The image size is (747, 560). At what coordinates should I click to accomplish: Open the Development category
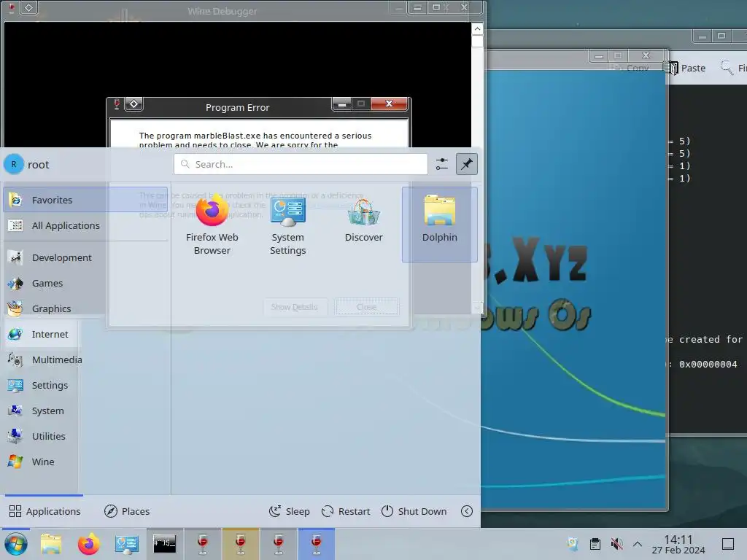[x=86, y=257]
